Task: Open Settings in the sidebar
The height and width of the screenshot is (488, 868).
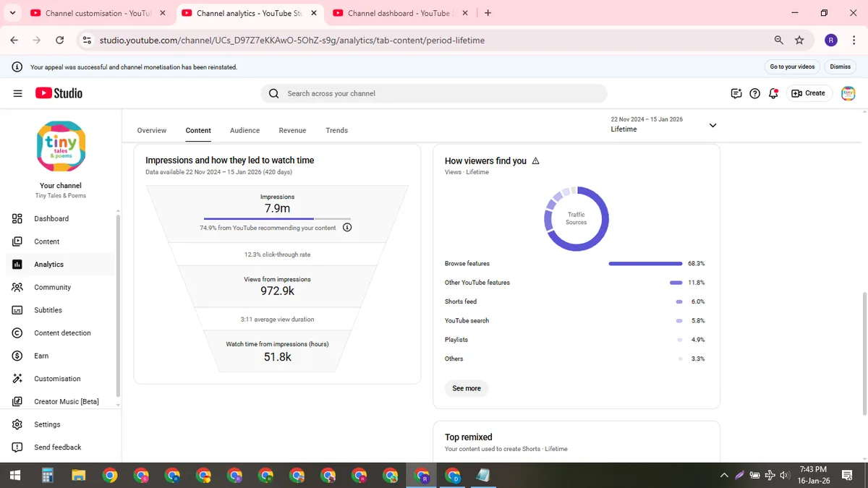Action: point(59,424)
